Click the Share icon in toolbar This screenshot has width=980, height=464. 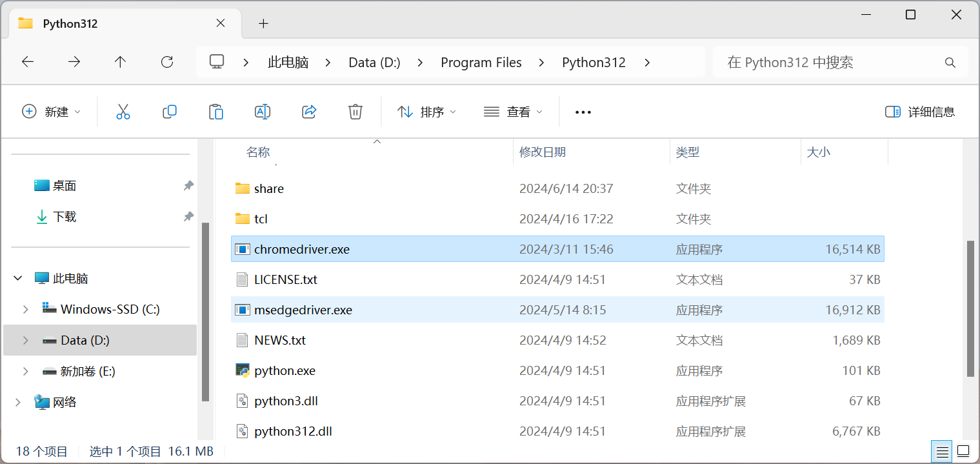309,112
